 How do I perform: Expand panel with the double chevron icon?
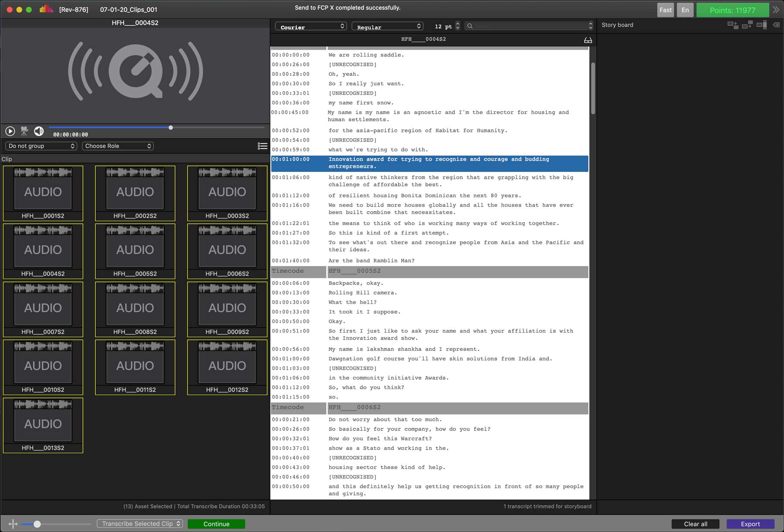[776, 10]
